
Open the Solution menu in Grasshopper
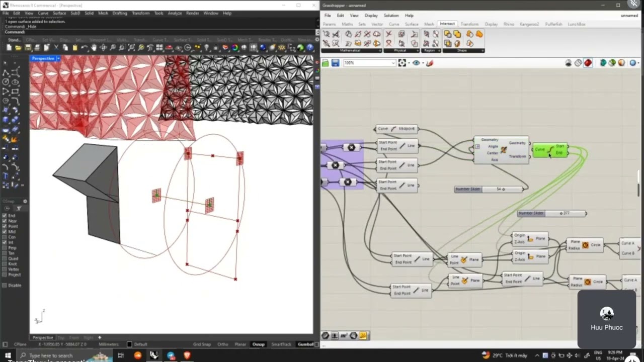(x=391, y=16)
